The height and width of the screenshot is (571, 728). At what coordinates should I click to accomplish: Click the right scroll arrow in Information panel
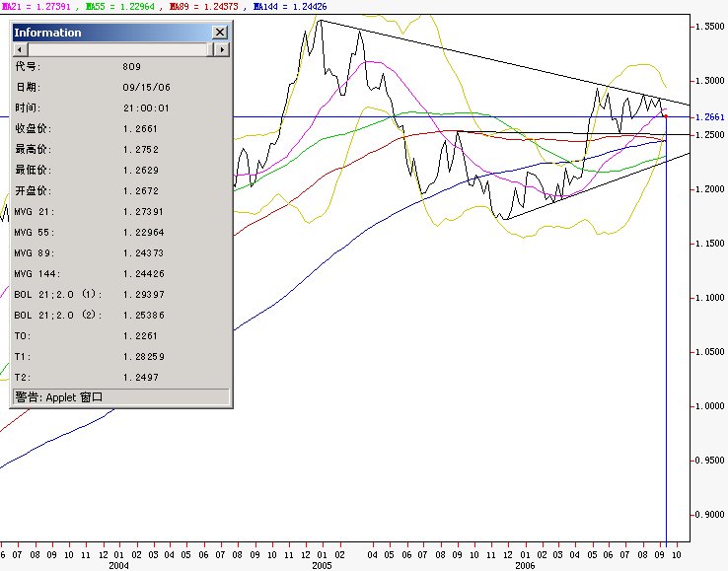pos(222,49)
